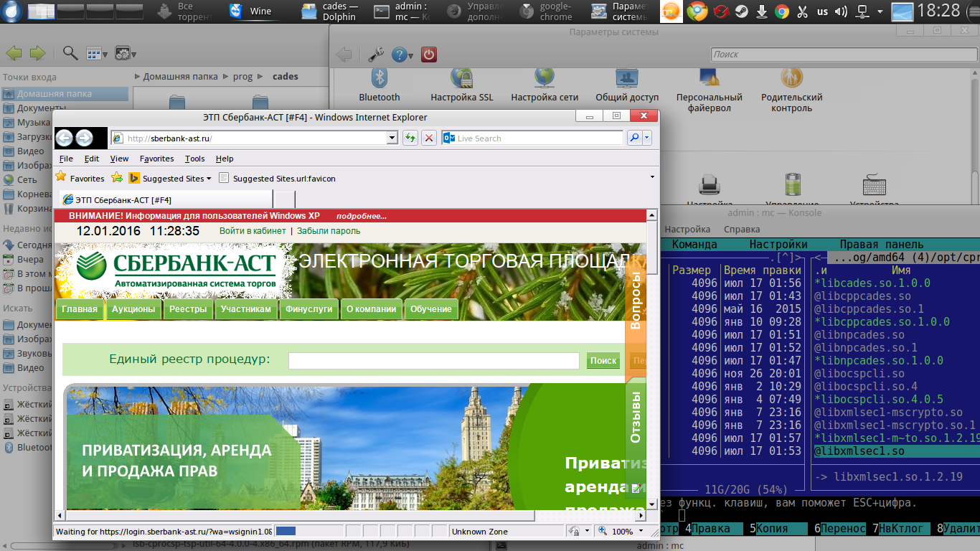Screen dimensions: 980x551
Task: Open the Родительский контроль module
Action: [791, 90]
